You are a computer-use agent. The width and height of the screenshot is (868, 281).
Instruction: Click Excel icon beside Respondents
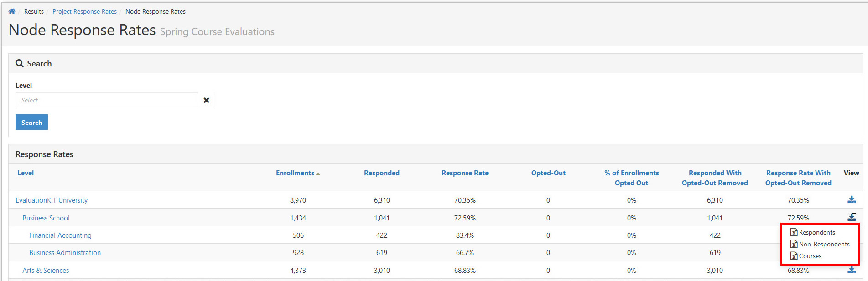tap(794, 232)
